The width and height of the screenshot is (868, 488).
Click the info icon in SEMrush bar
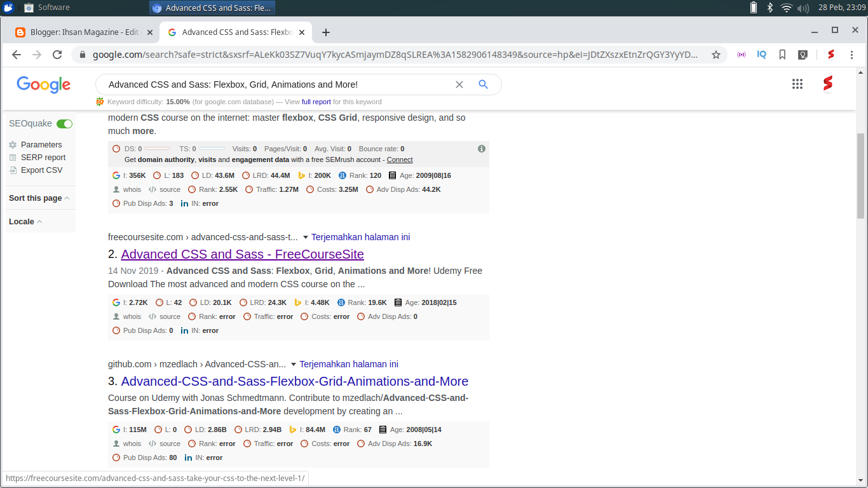tap(482, 149)
